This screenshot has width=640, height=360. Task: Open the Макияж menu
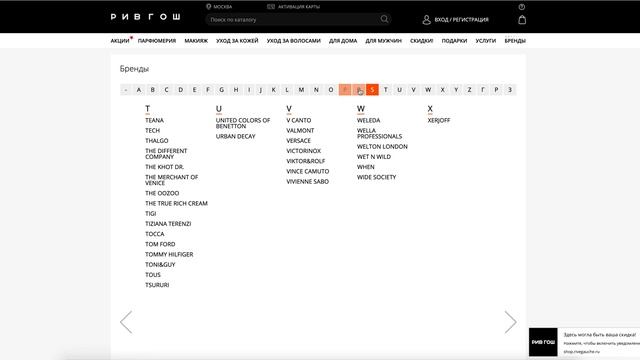(x=196, y=41)
